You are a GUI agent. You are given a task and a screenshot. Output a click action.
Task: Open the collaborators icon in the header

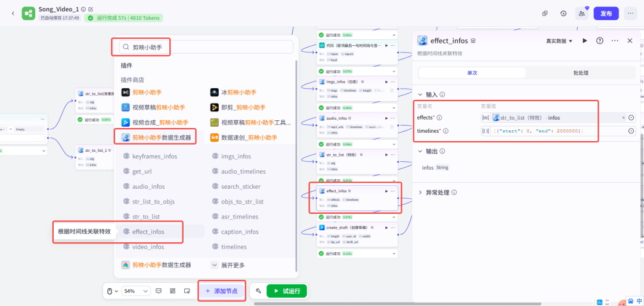pos(582,13)
